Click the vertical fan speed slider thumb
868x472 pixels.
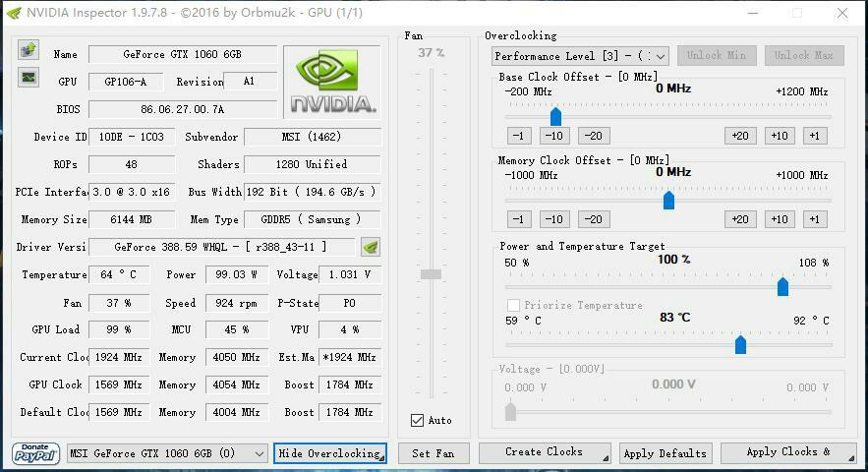tap(432, 274)
